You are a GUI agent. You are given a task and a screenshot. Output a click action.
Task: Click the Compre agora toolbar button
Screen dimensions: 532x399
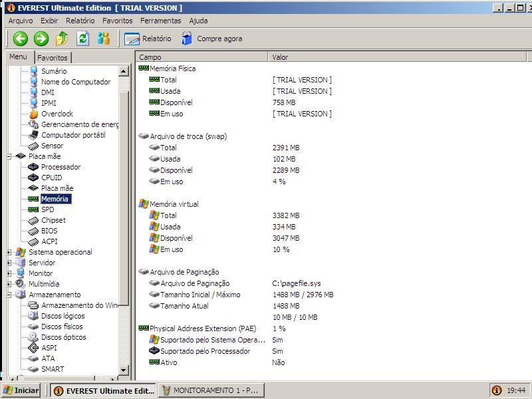(x=211, y=39)
